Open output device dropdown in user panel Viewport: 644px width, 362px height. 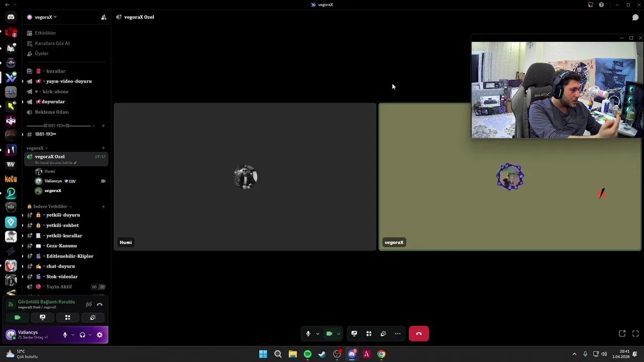90,335
